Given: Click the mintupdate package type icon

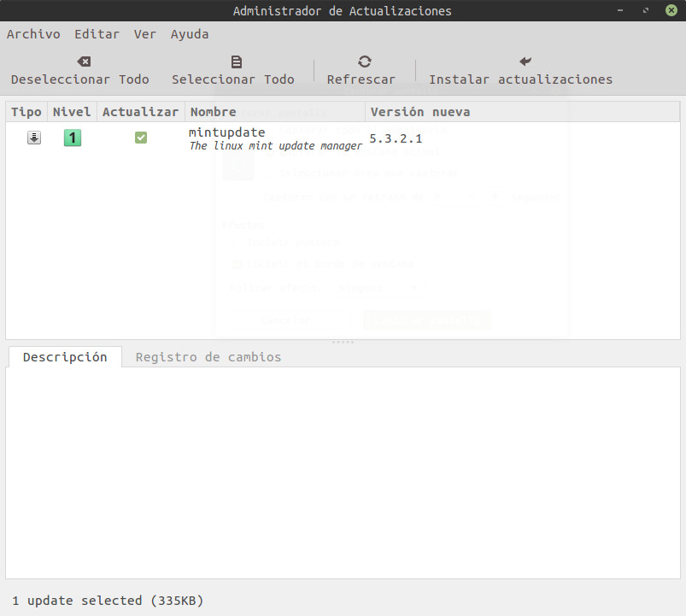Looking at the screenshot, I should pyautogui.click(x=34, y=138).
